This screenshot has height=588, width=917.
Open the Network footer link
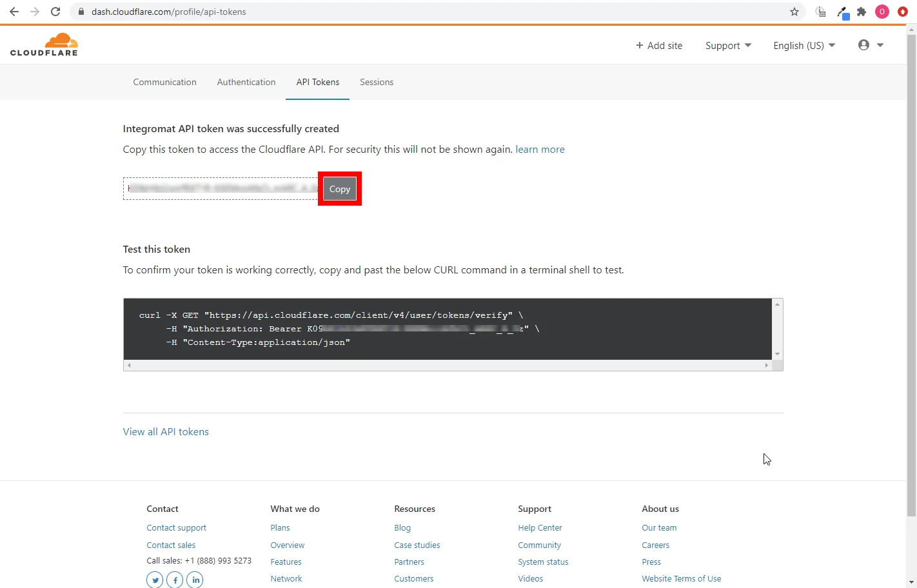pyautogui.click(x=286, y=579)
